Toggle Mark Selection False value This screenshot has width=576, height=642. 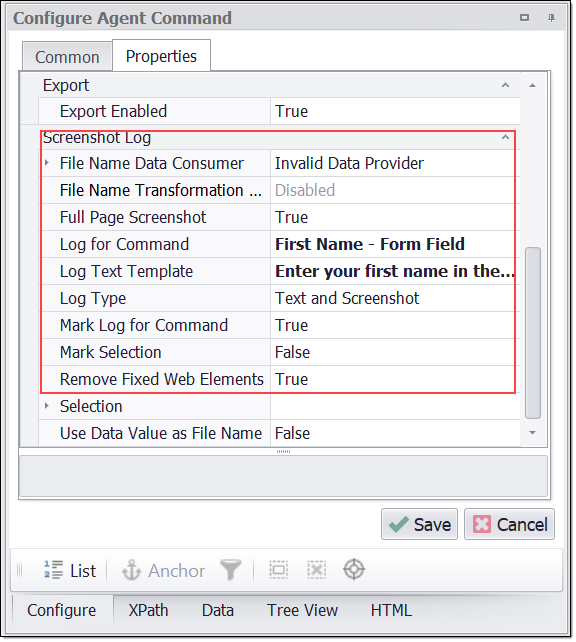(395, 353)
